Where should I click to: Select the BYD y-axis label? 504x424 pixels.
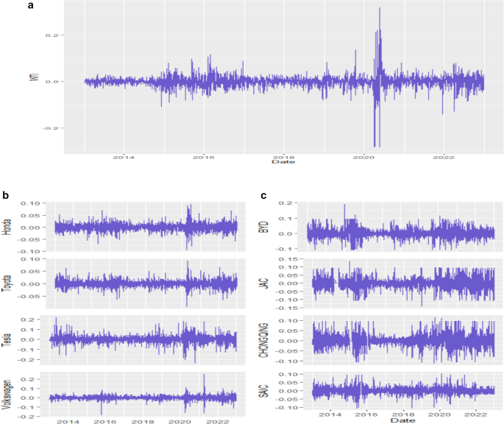(263, 227)
